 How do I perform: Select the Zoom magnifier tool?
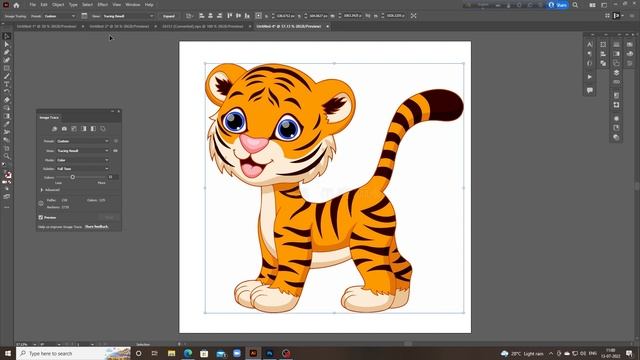(7, 156)
